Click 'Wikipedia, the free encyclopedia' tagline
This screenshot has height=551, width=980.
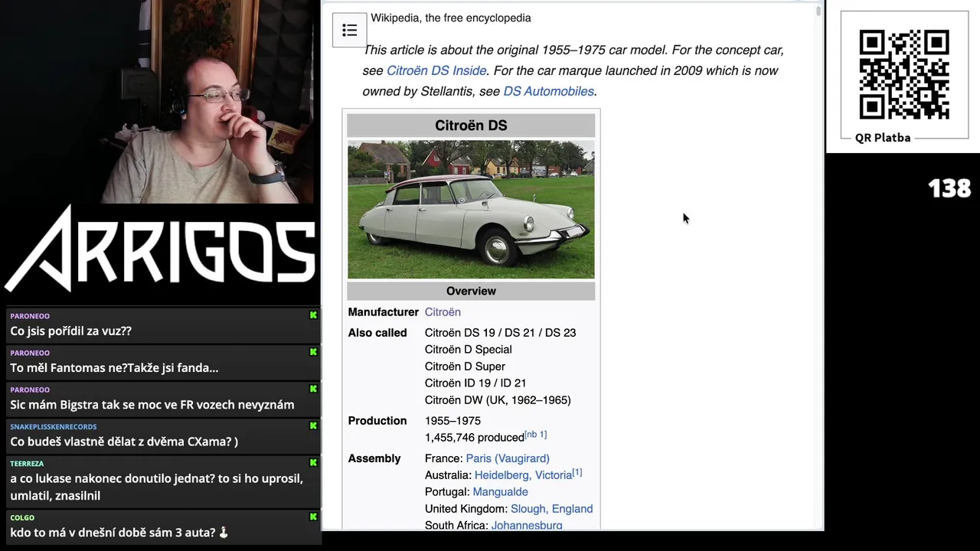click(451, 18)
